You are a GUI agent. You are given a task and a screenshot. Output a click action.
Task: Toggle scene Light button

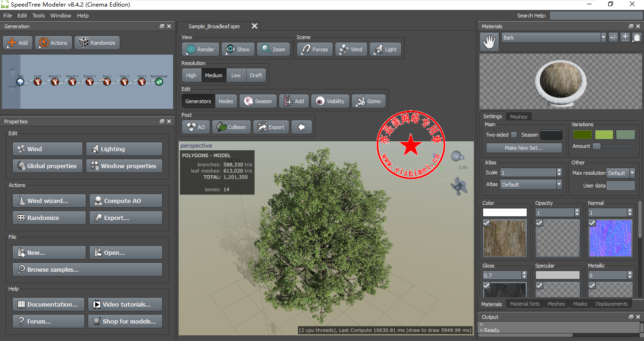click(386, 49)
